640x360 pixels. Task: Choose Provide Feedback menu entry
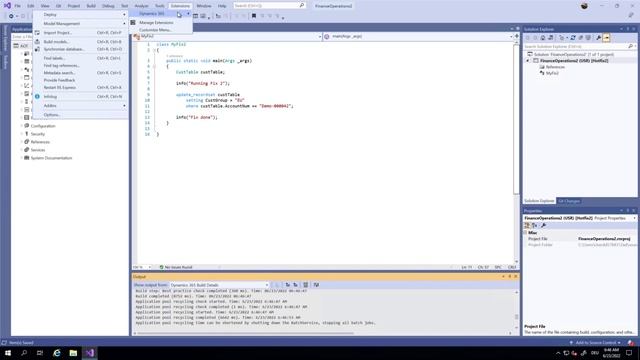click(81, 80)
